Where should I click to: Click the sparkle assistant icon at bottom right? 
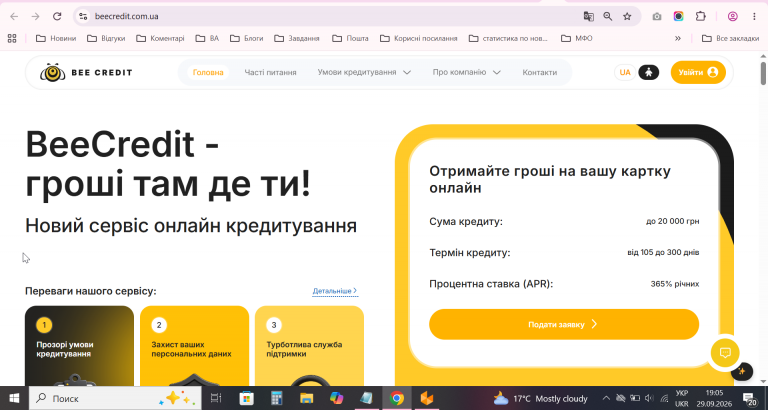(742, 371)
